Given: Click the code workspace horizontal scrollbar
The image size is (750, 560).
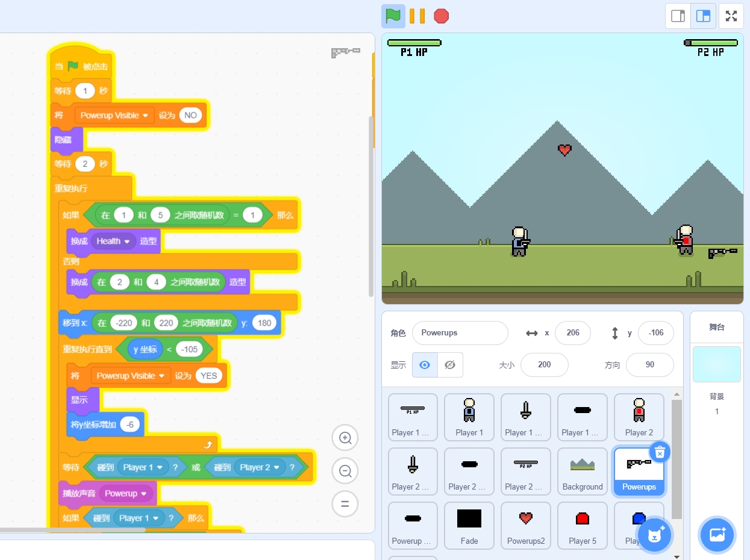Looking at the screenshot, I should click(73, 530).
